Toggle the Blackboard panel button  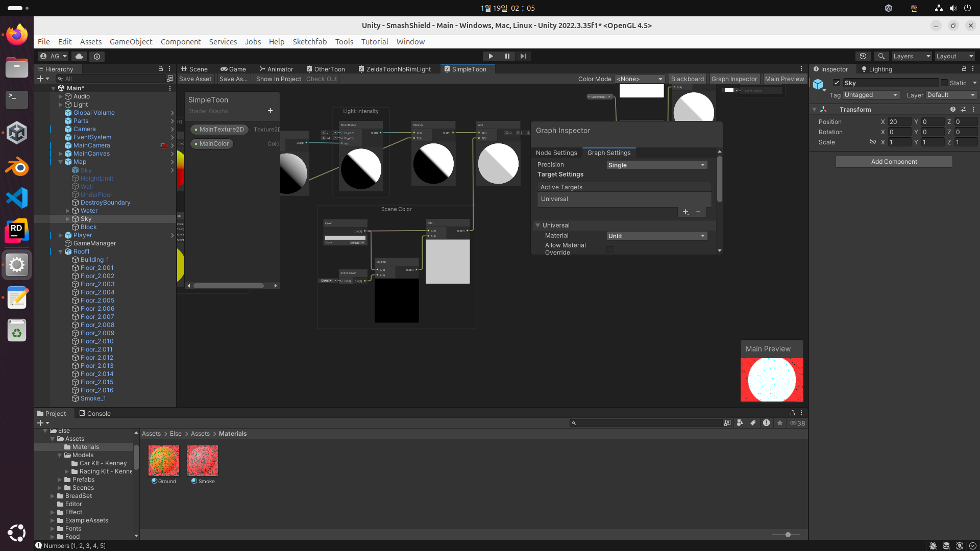tap(687, 79)
